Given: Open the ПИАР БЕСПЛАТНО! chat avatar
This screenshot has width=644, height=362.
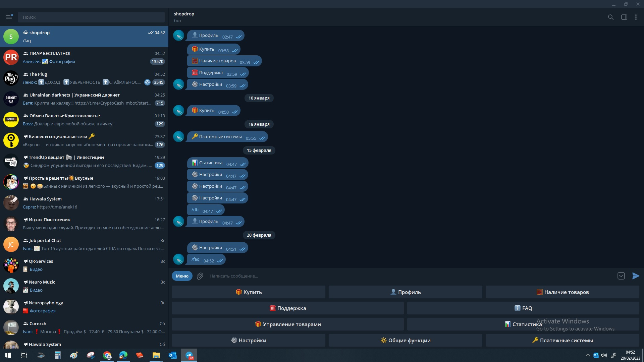Looking at the screenshot, I should click(x=11, y=57).
